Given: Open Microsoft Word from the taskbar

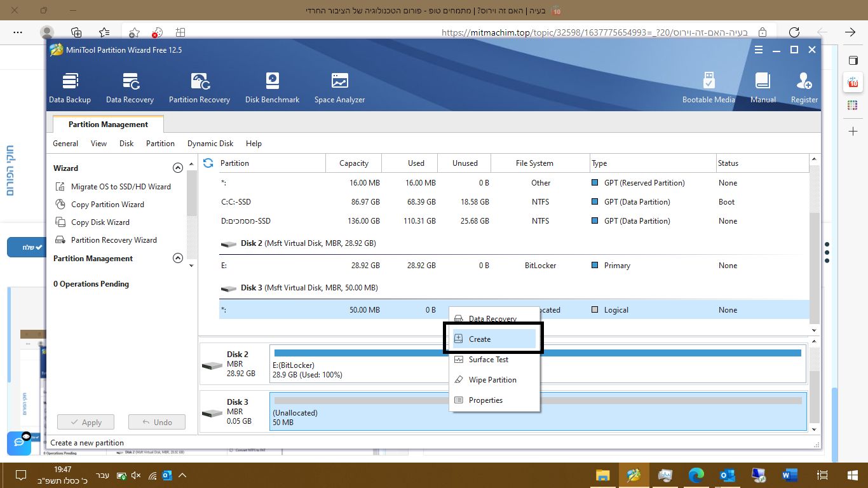Looking at the screenshot, I should click(790, 475).
